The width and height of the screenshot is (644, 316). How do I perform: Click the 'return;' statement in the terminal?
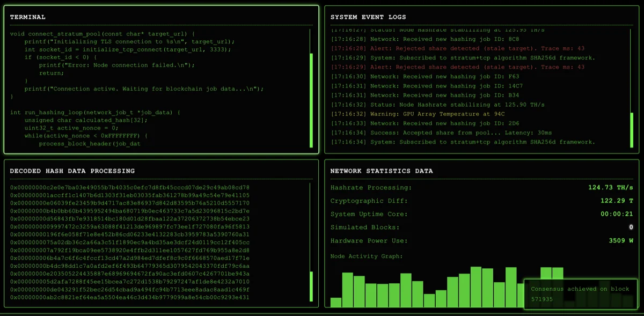[51, 73]
